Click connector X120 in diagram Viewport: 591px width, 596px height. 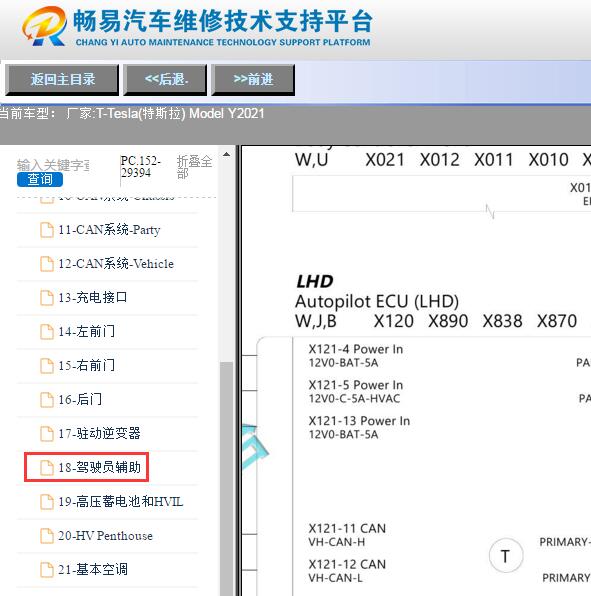(394, 321)
